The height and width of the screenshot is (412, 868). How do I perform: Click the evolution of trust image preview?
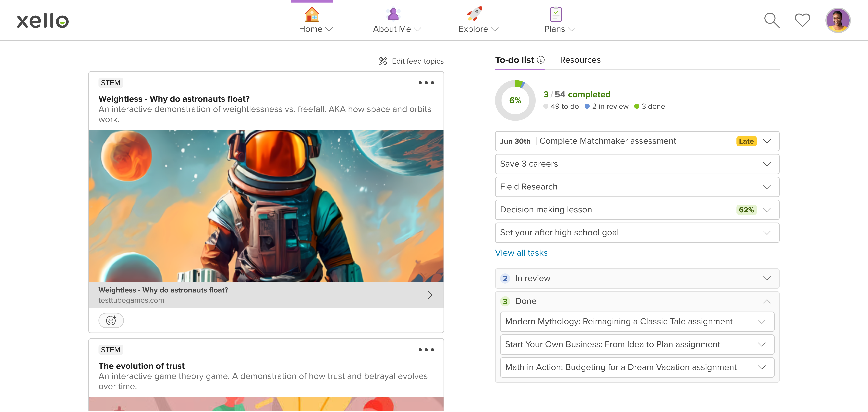pos(266,404)
